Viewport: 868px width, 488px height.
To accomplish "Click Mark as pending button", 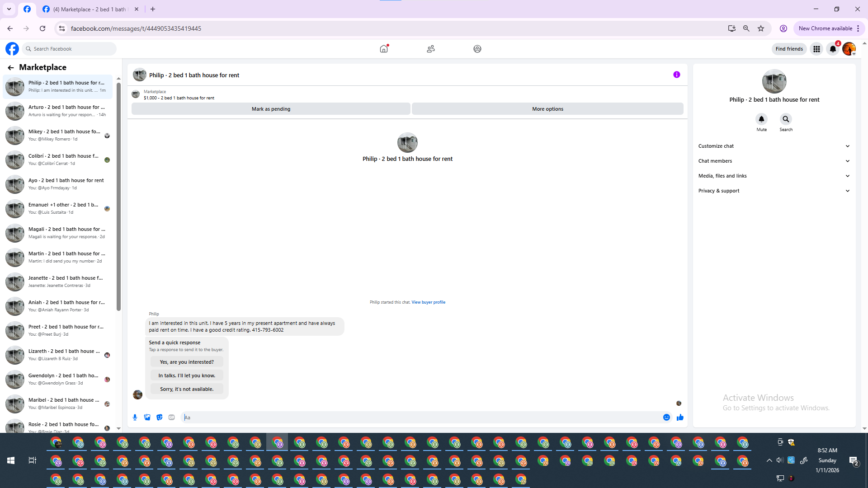I will tap(271, 109).
